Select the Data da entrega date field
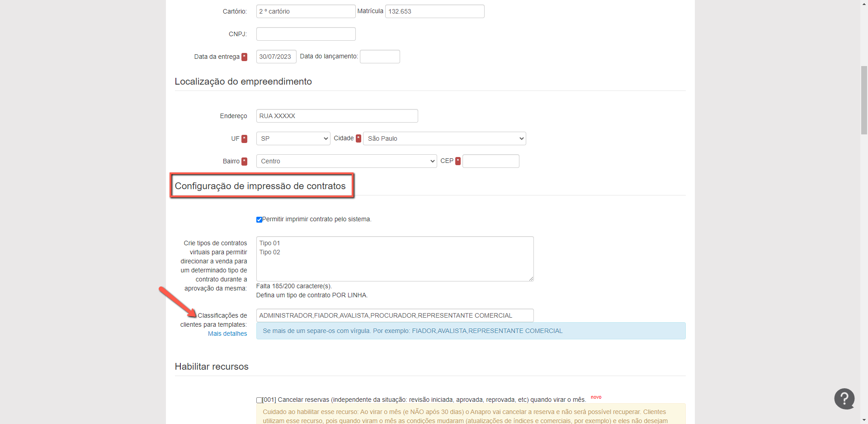Image resolution: width=868 pixels, height=424 pixels. click(x=276, y=57)
